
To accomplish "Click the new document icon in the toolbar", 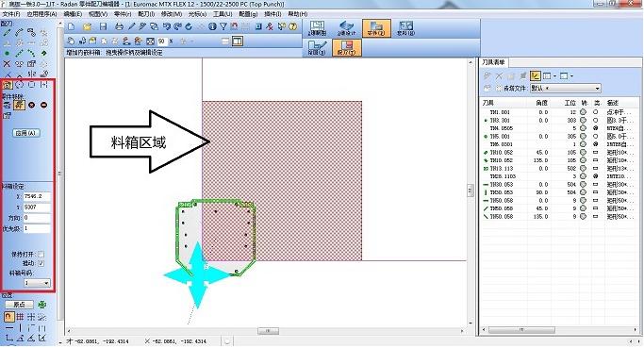I will point(72,26).
